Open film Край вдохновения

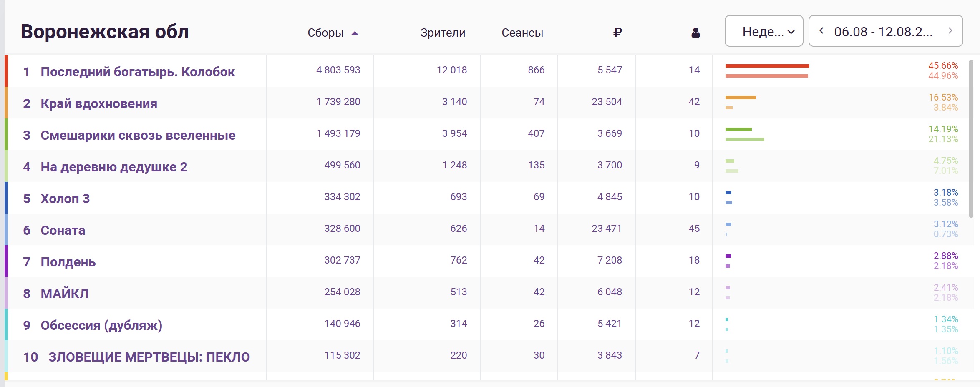coord(99,103)
